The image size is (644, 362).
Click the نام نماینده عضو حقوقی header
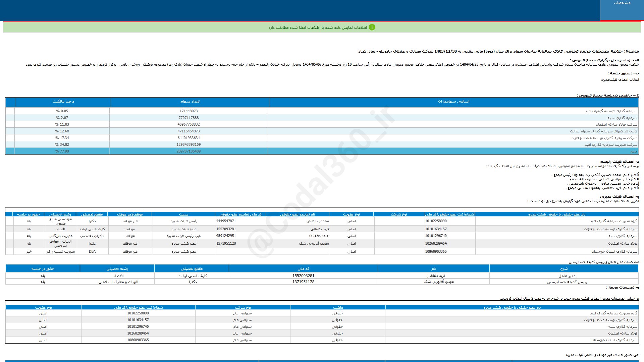click(x=298, y=214)
